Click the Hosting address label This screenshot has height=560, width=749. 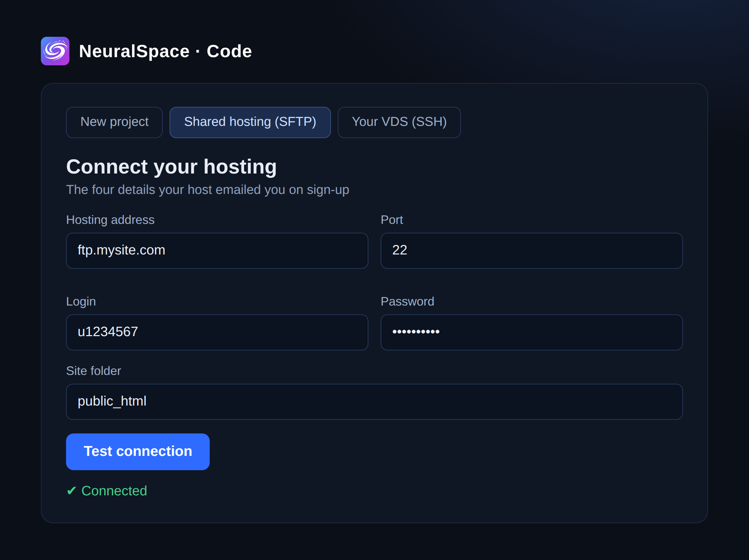point(110,220)
